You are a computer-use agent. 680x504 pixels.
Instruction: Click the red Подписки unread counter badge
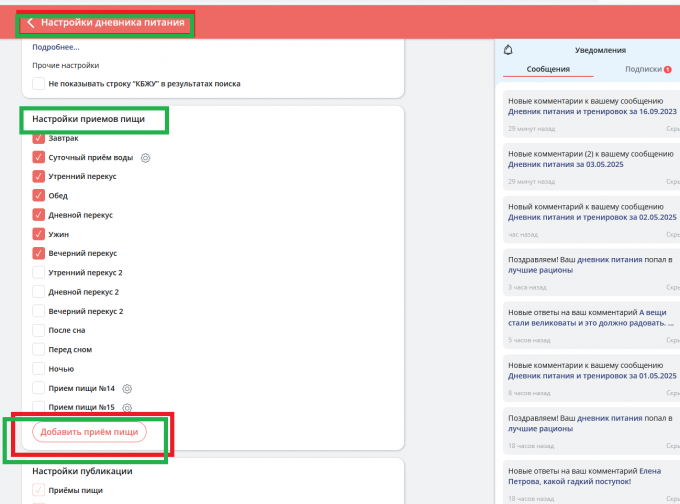[x=667, y=69]
